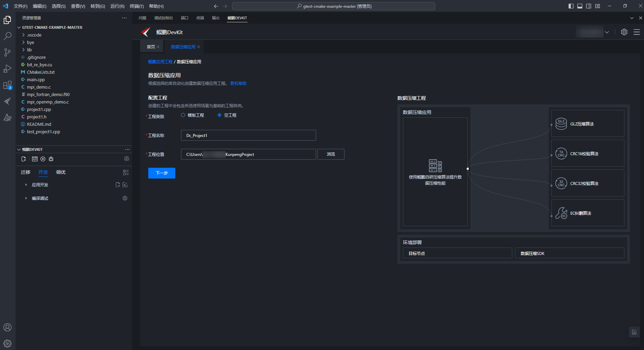Click Customize Layout icon in title bar
644x350 pixels.
(x=597, y=6)
